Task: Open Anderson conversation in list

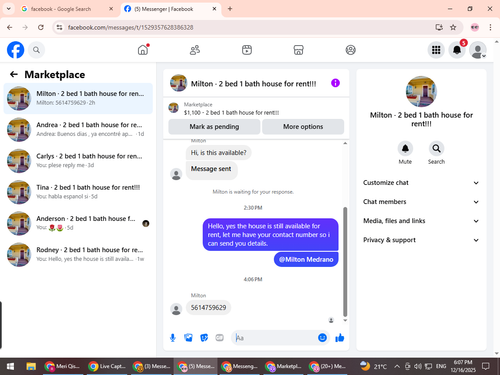Action: pyautogui.click(x=78, y=223)
